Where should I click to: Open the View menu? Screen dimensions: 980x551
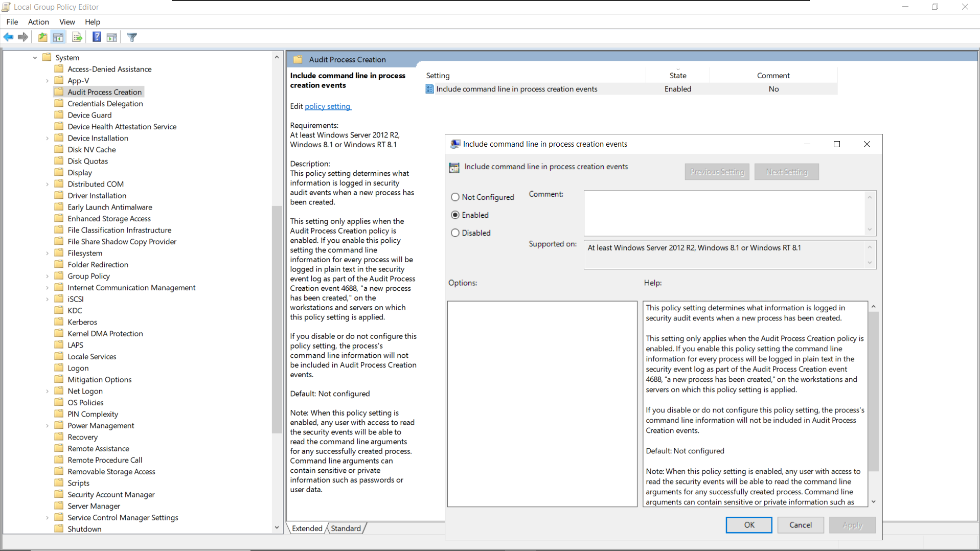pos(67,21)
